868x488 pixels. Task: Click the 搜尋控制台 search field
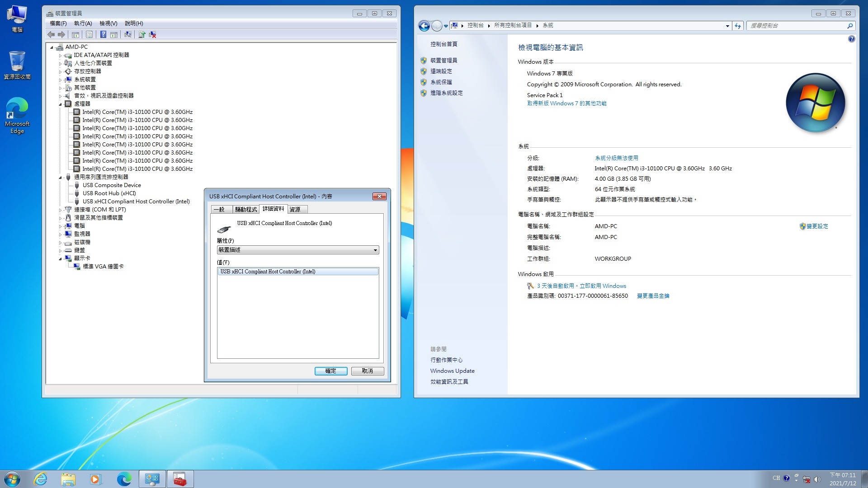[x=796, y=26]
